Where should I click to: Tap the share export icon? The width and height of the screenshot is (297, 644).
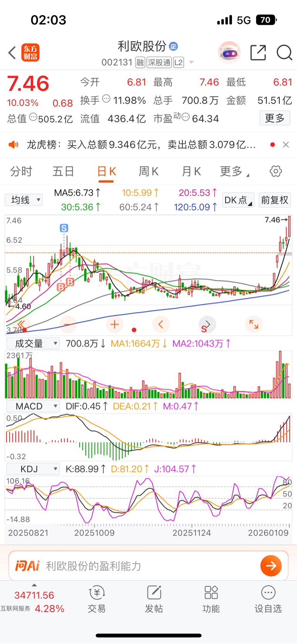tap(258, 53)
